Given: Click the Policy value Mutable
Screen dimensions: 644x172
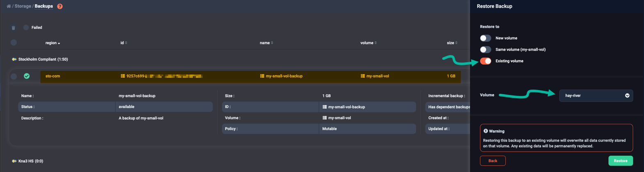Looking at the screenshot, I should pos(329,129).
